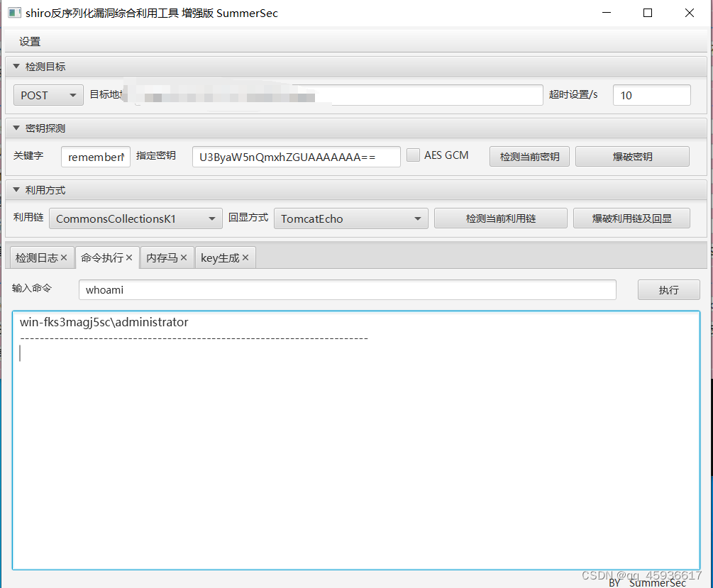The height and width of the screenshot is (588, 713).
Task: Close the 命令执行 tab
Action: tap(129, 258)
